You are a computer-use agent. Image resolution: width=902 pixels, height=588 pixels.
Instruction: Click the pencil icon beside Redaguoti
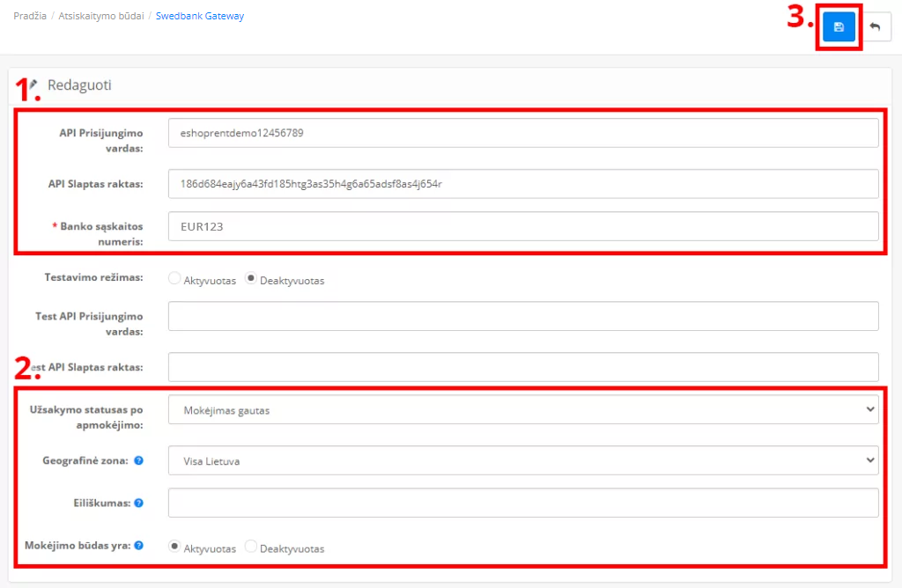click(x=33, y=85)
